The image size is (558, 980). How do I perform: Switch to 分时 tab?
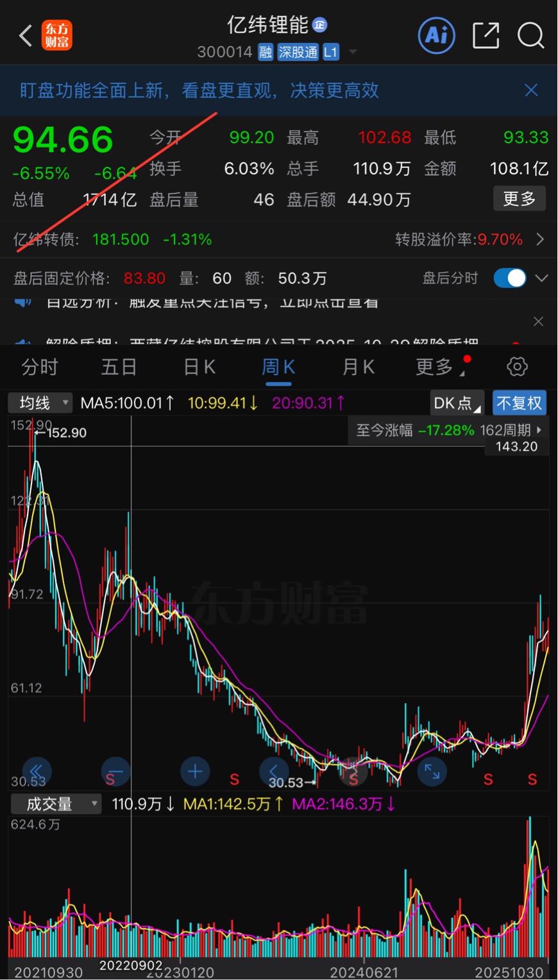pyautogui.click(x=40, y=367)
